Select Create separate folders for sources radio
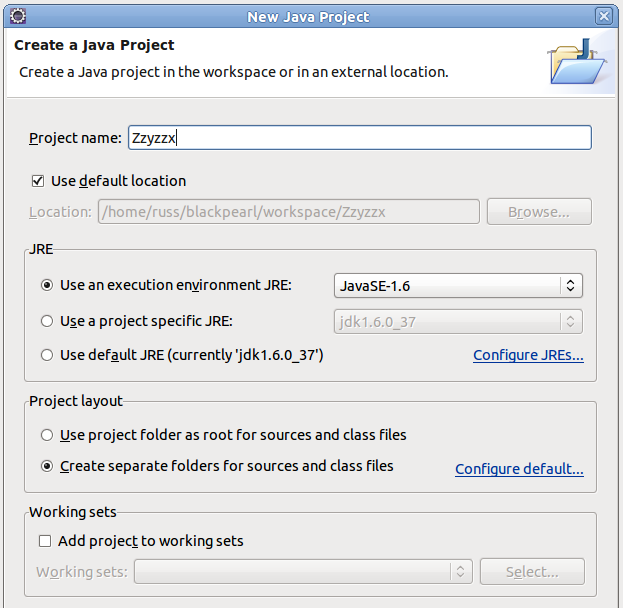 47,466
